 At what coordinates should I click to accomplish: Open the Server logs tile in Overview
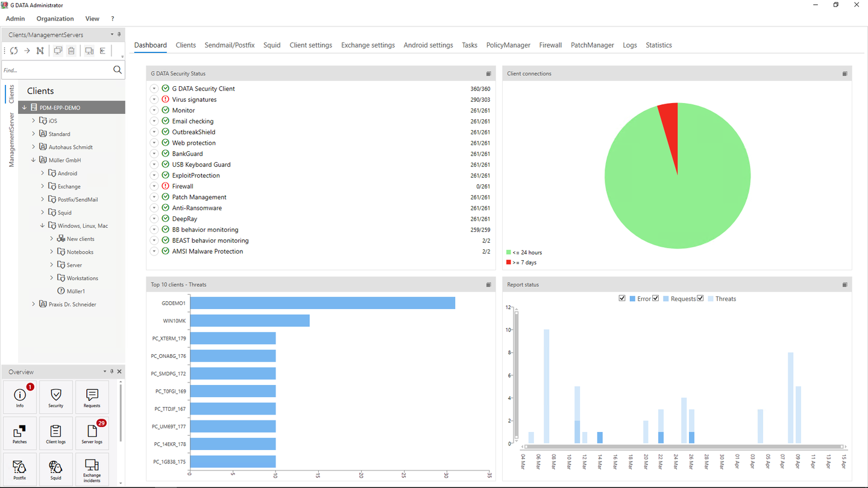[x=92, y=433]
